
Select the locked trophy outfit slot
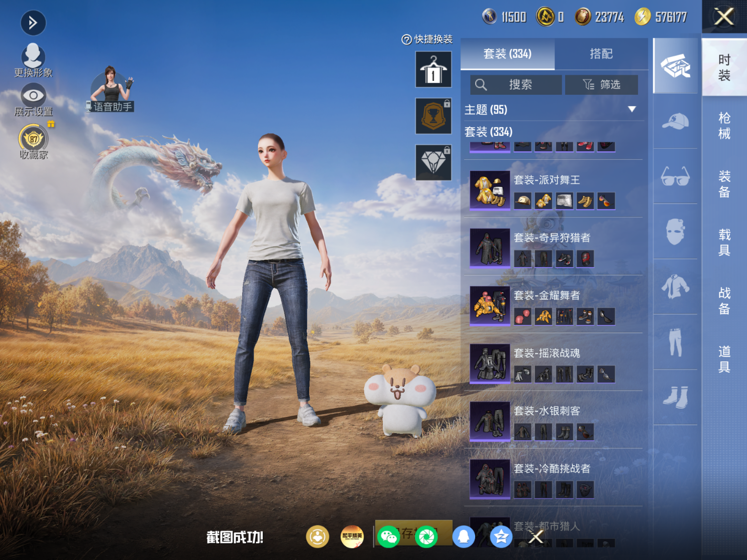tap(434, 116)
